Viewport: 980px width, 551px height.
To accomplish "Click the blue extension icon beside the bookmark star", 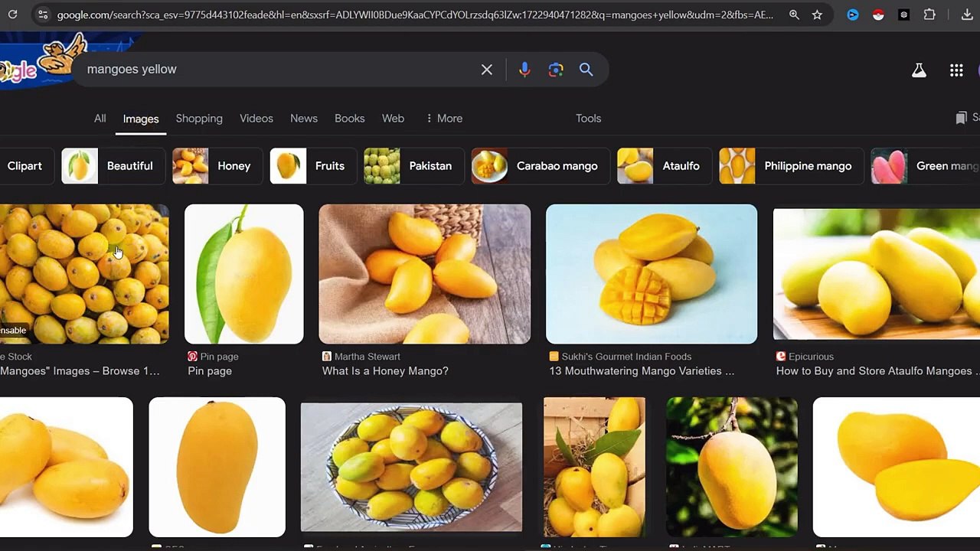I will point(853,15).
